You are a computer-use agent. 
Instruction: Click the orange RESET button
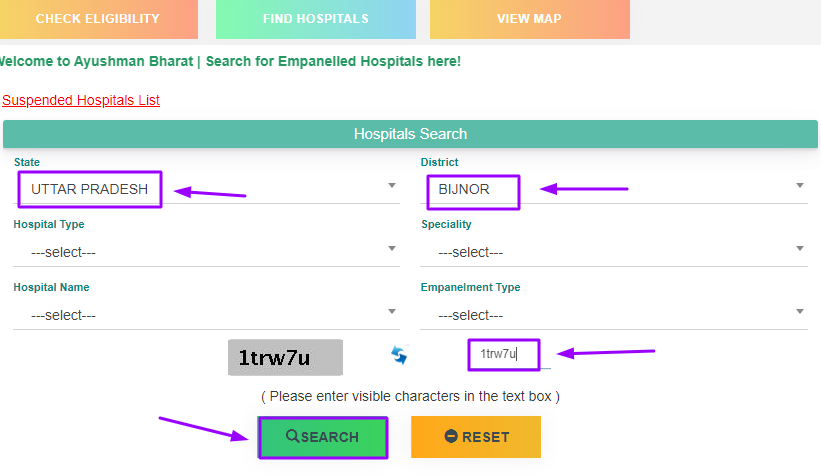coord(476,437)
